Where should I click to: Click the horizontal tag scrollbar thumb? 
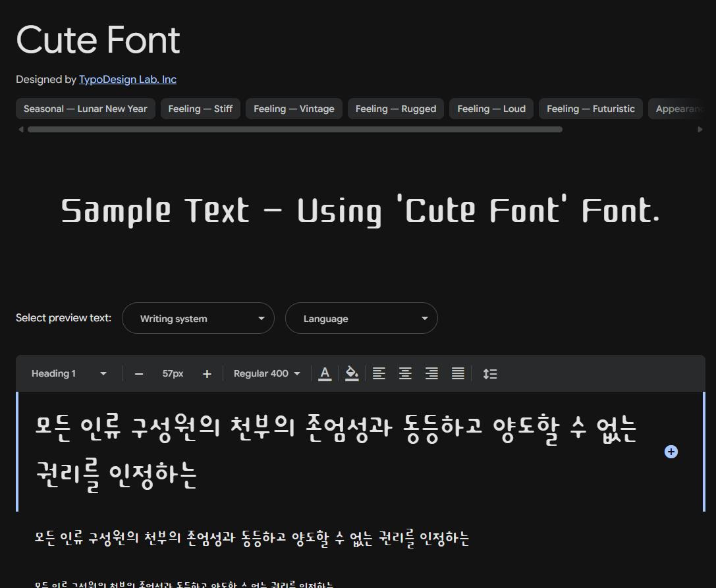click(x=295, y=130)
